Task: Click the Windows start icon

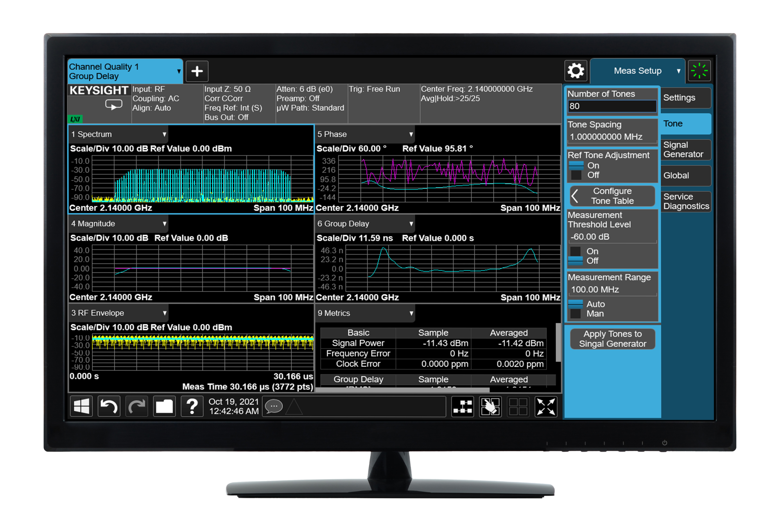Action: point(81,407)
